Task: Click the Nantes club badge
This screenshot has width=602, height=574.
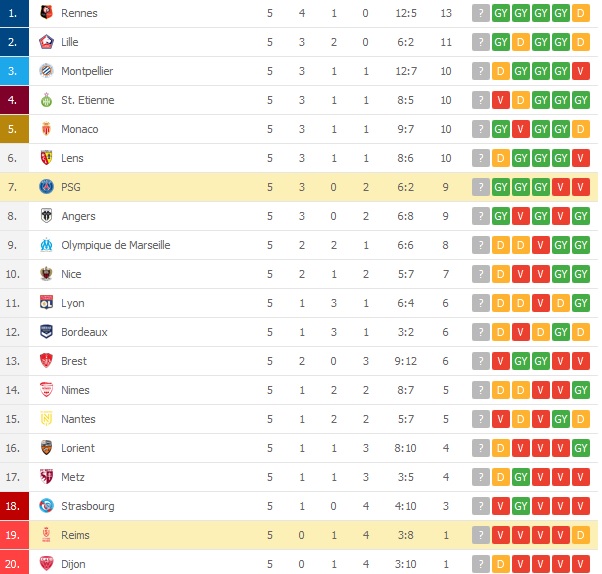Action: 45,419
